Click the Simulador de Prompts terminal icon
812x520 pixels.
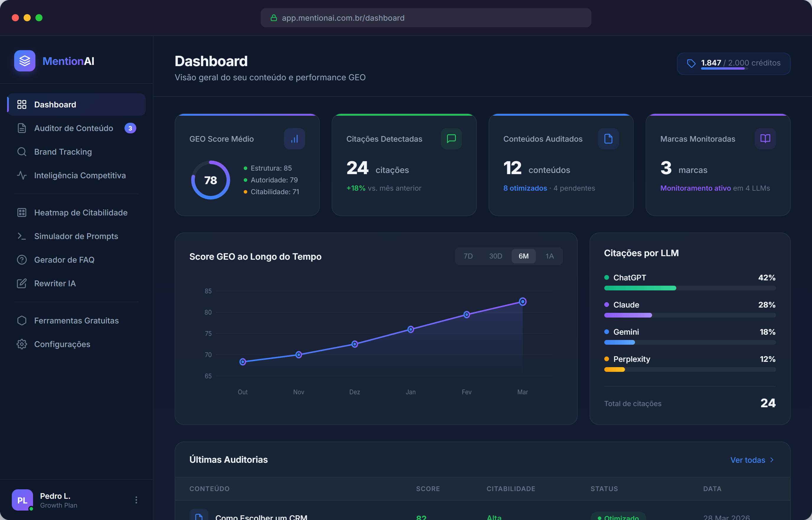tap(22, 236)
